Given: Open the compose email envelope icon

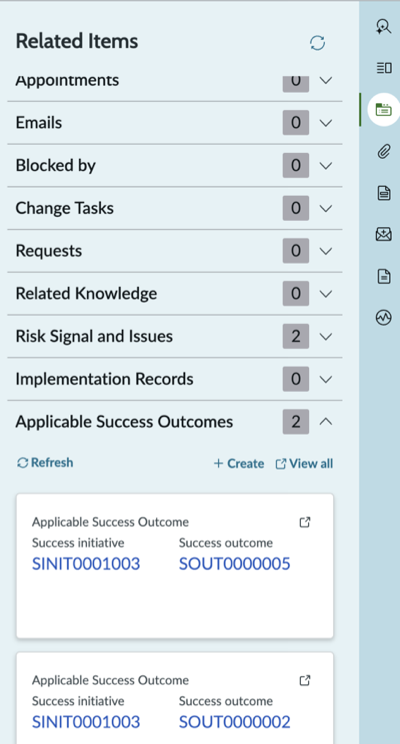Looking at the screenshot, I should [x=384, y=234].
